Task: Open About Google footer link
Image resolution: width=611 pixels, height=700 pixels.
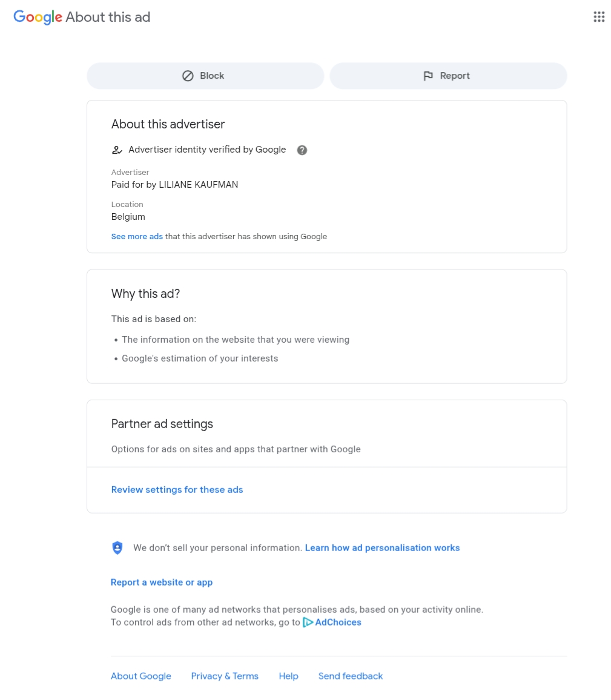Action: point(141,676)
